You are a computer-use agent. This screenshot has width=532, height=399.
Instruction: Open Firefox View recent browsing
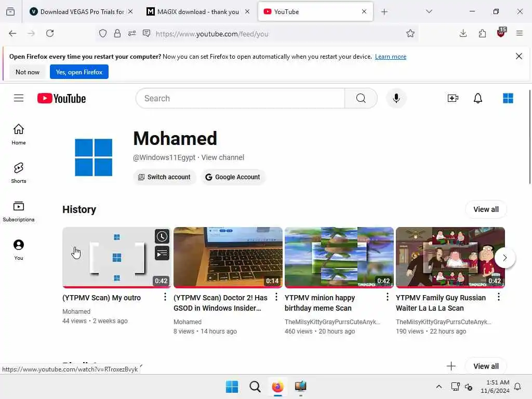pyautogui.click(x=10, y=11)
